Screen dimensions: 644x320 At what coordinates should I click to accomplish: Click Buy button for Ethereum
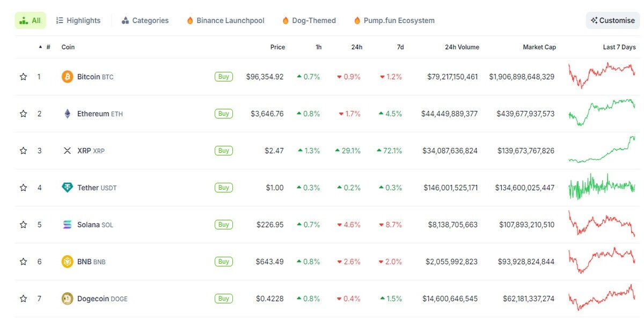pos(224,114)
